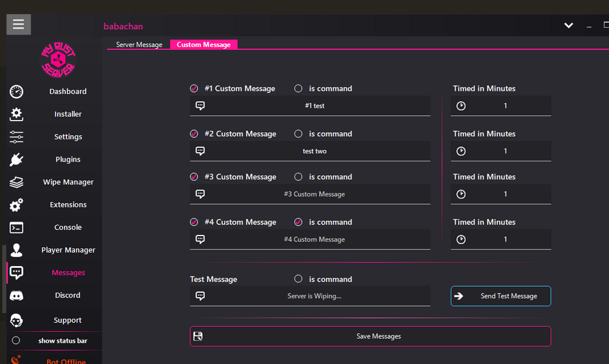Click the Plugins plug icon
Screen dimensions: 609x364
[x=16, y=159]
